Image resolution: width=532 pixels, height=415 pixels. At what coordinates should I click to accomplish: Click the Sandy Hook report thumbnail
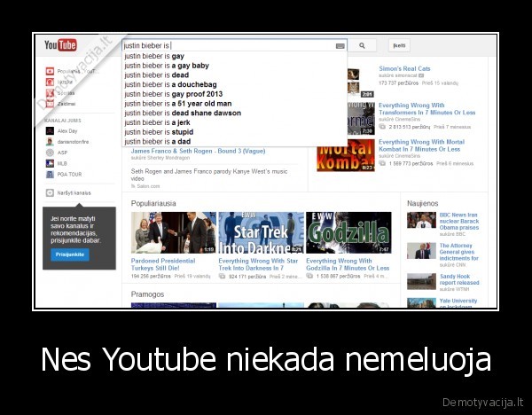pos(421,281)
